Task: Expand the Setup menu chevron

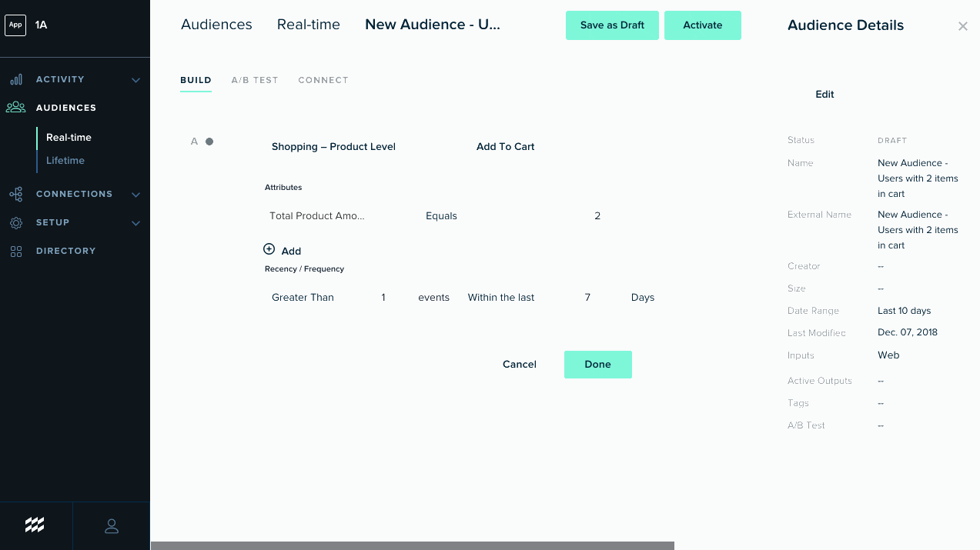Action: pos(135,223)
